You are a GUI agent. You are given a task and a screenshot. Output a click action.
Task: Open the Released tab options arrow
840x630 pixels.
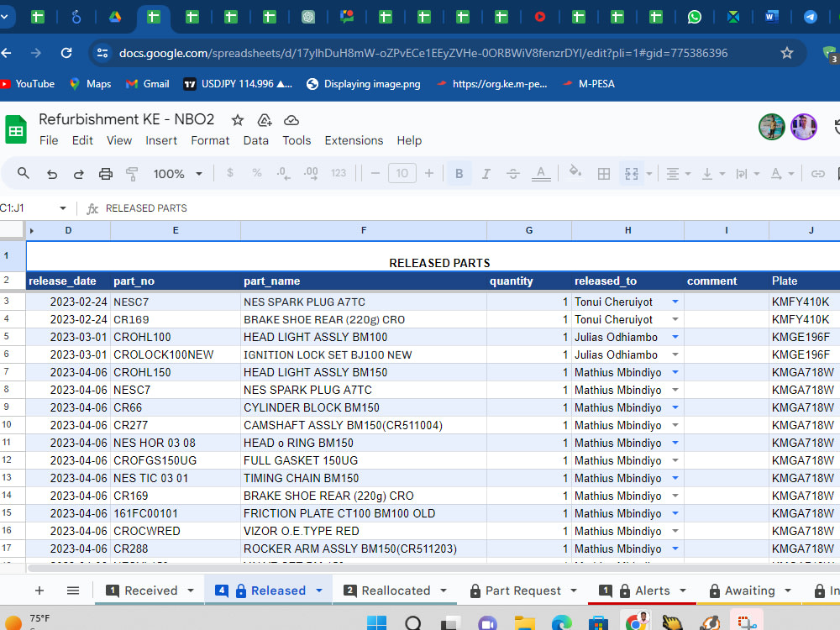(x=319, y=591)
